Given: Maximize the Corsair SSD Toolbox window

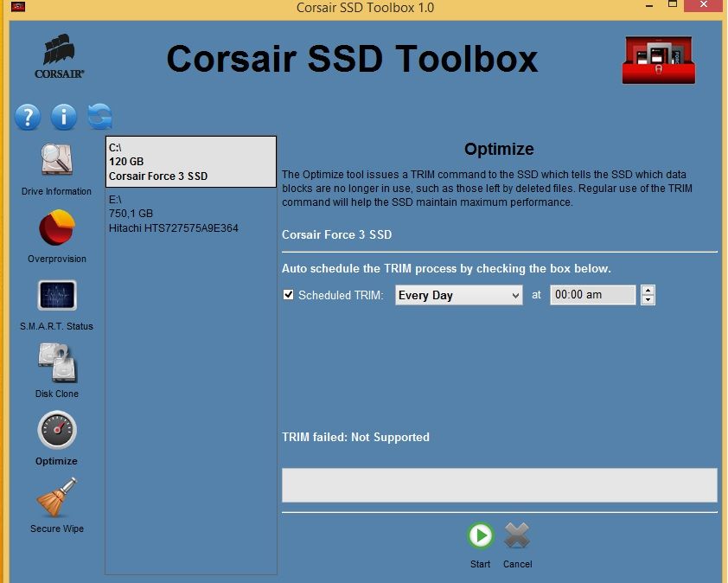Looking at the screenshot, I should coord(673,4).
